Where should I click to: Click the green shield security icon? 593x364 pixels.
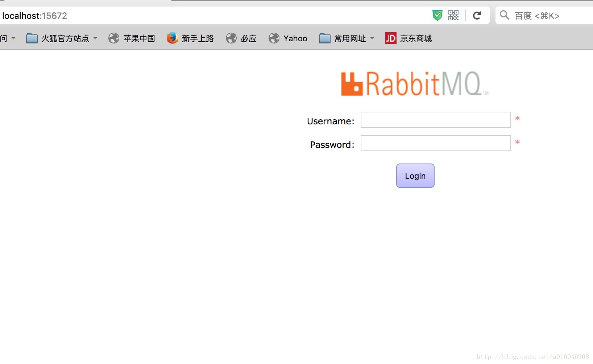point(438,15)
